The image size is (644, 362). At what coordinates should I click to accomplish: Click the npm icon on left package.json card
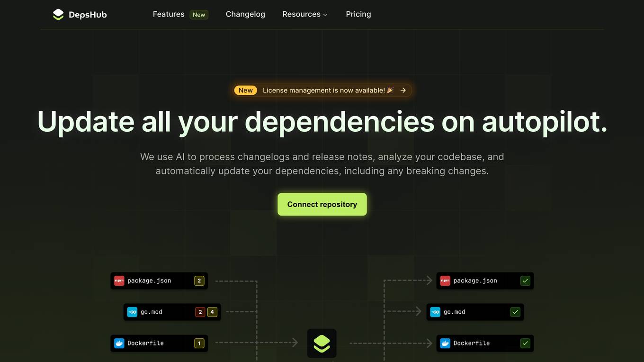[119, 281]
